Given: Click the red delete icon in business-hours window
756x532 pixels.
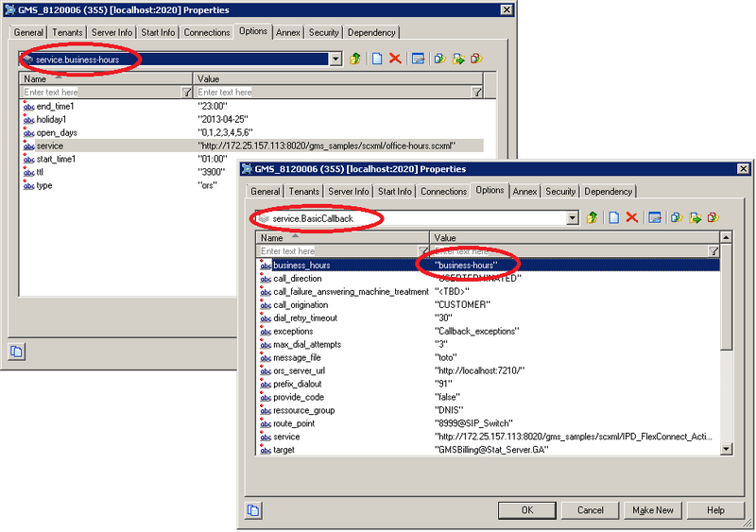Looking at the screenshot, I should (x=395, y=59).
